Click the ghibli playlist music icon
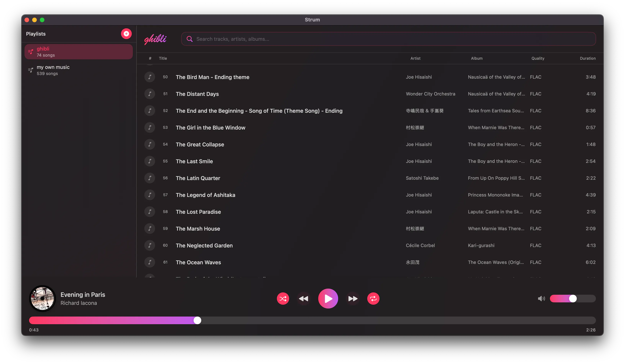This screenshot has width=625, height=364. (x=30, y=52)
